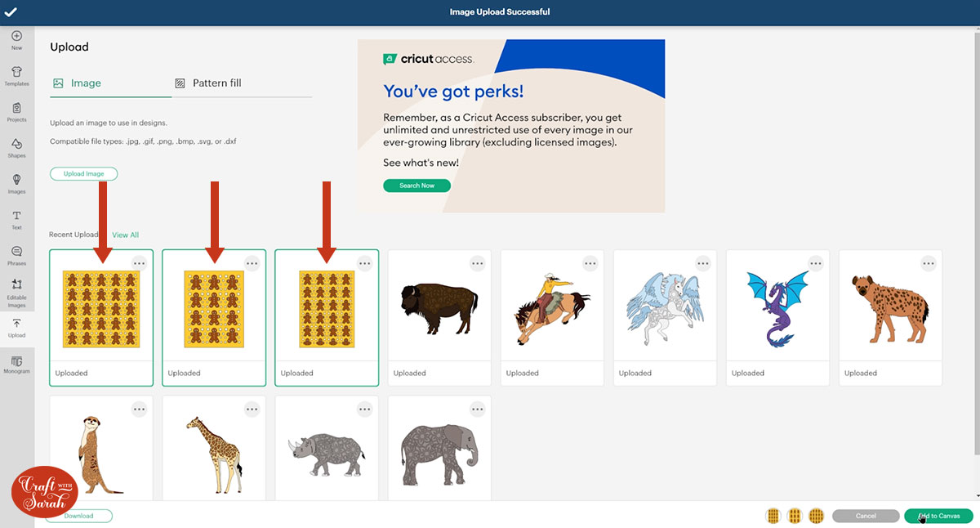Deselect the second gingerbread pattern upload
The width and height of the screenshot is (980, 528).
(x=214, y=309)
